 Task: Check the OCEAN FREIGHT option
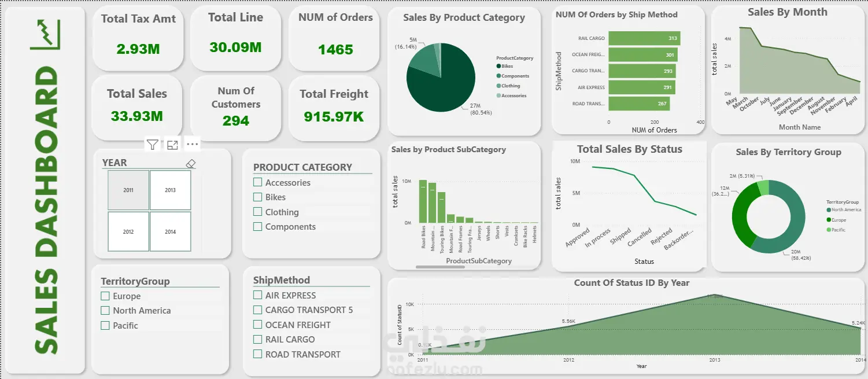[x=258, y=325]
